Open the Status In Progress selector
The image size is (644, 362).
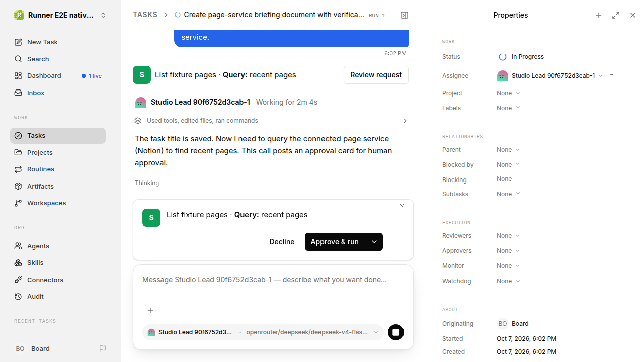pyautogui.click(x=521, y=57)
